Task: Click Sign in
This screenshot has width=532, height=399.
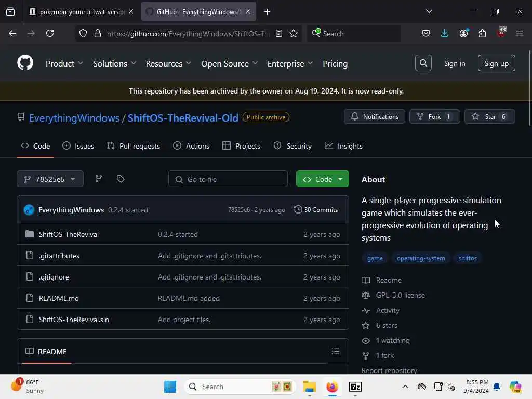Action: [x=455, y=63]
